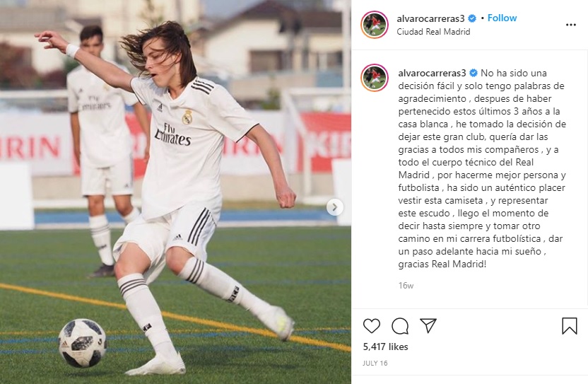Share the post via paper plane icon
Viewport: 588px width, 384px height.
428,325
